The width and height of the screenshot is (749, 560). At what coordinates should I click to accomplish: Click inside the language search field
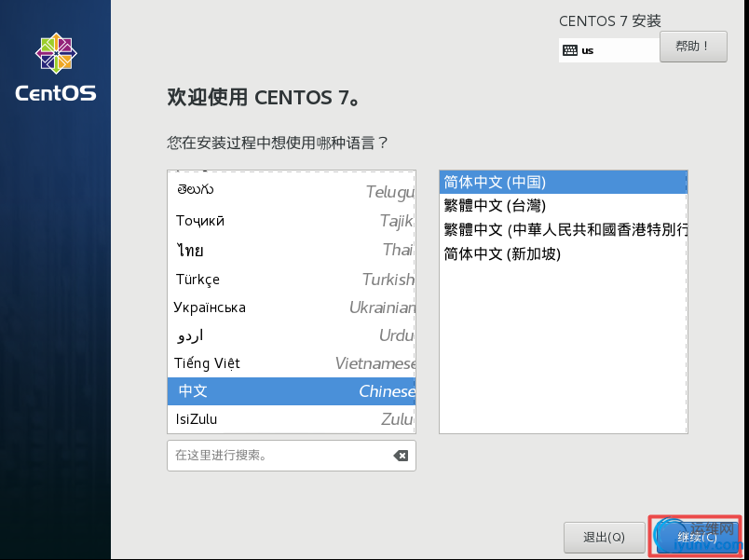[x=292, y=456]
